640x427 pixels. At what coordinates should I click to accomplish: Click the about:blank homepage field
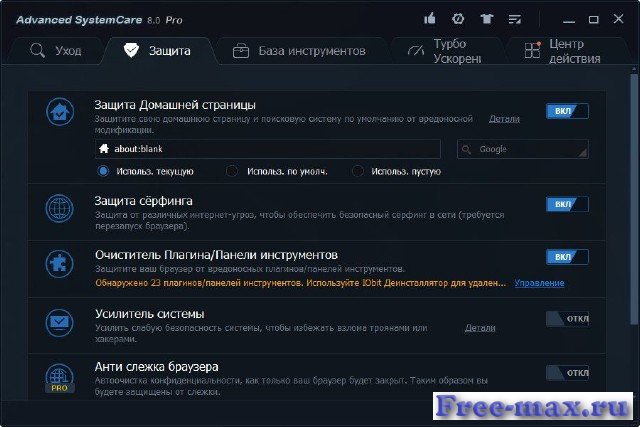(268, 149)
